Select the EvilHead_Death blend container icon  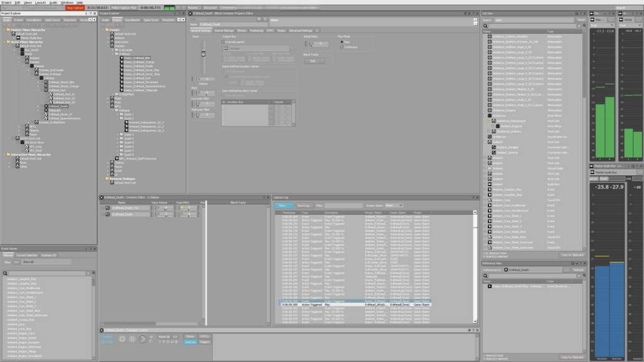point(46,106)
